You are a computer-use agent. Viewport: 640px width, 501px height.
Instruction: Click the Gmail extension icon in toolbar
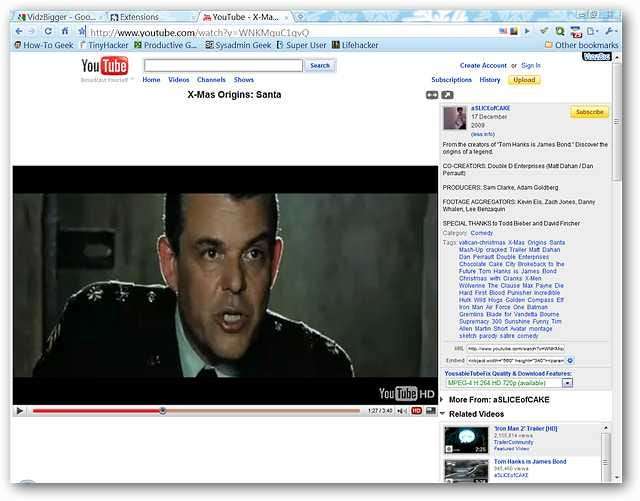tap(502, 31)
